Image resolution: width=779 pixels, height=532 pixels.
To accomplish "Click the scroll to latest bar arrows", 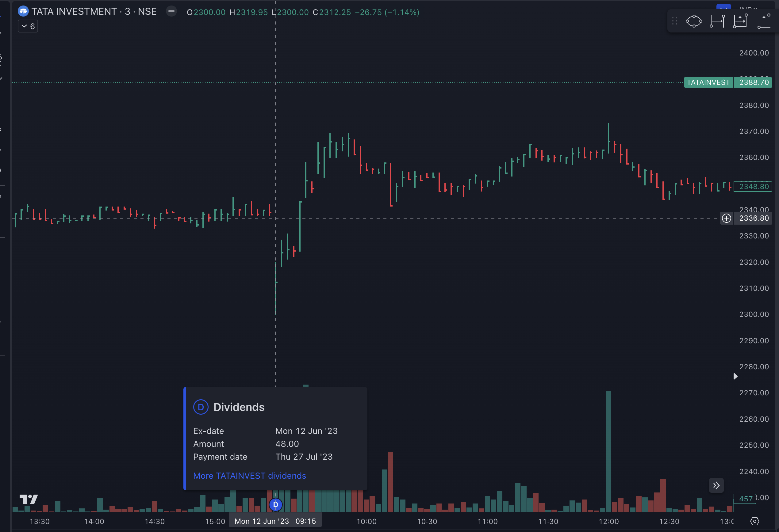I will [716, 485].
